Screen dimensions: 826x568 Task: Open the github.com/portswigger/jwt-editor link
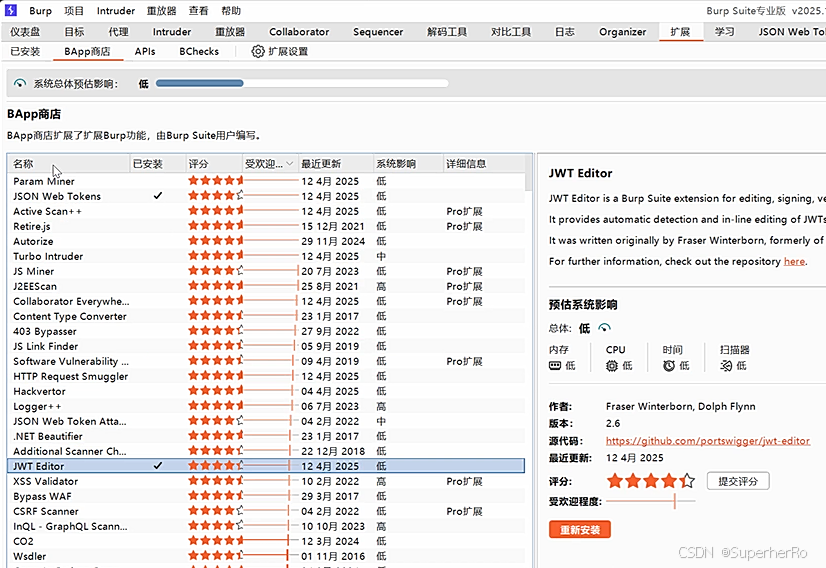click(x=708, y=440)
